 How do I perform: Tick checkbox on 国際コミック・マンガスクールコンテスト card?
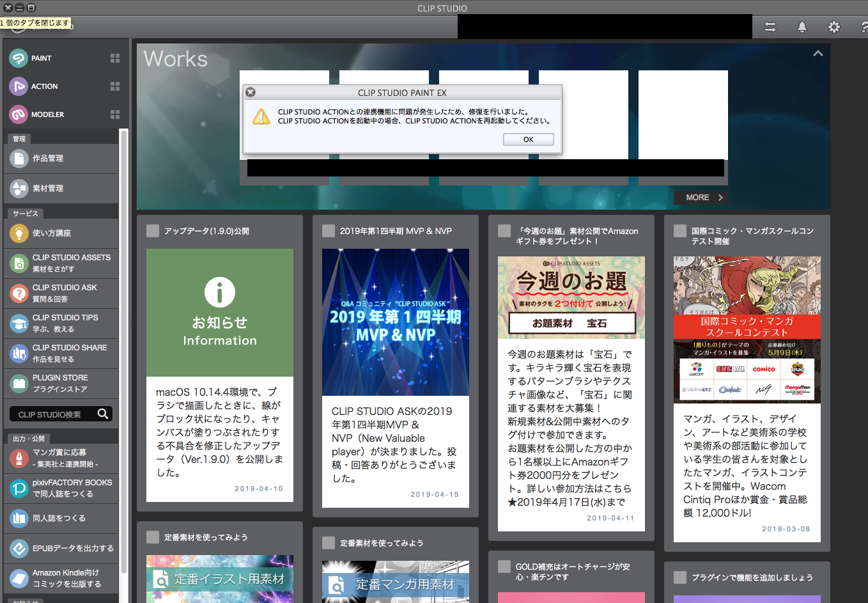coord(680,231)
